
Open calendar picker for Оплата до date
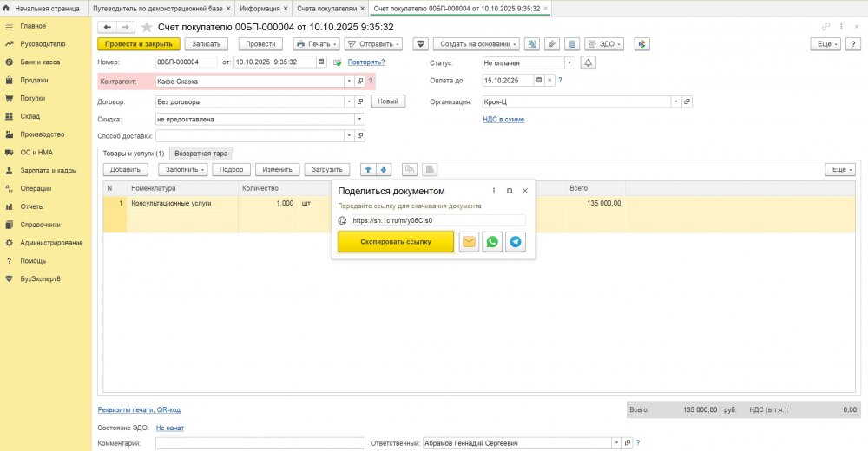pyautogui.click(x=539, y=81)
